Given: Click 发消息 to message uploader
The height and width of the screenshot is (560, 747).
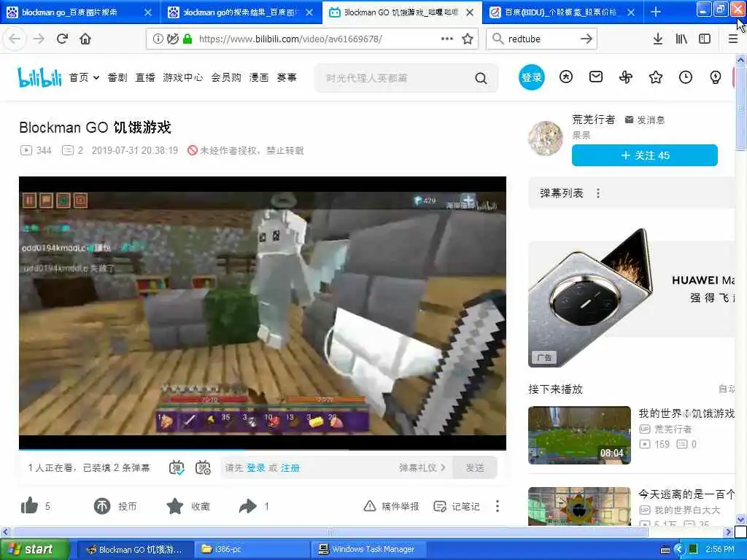Looking at the screenshot, I should click(x=645, y=120).
